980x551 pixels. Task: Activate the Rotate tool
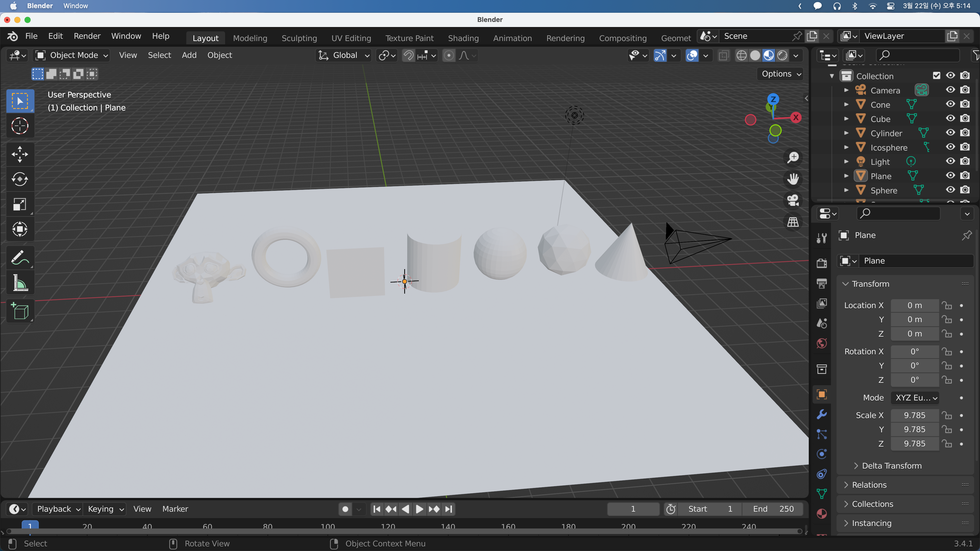(20, 179)
